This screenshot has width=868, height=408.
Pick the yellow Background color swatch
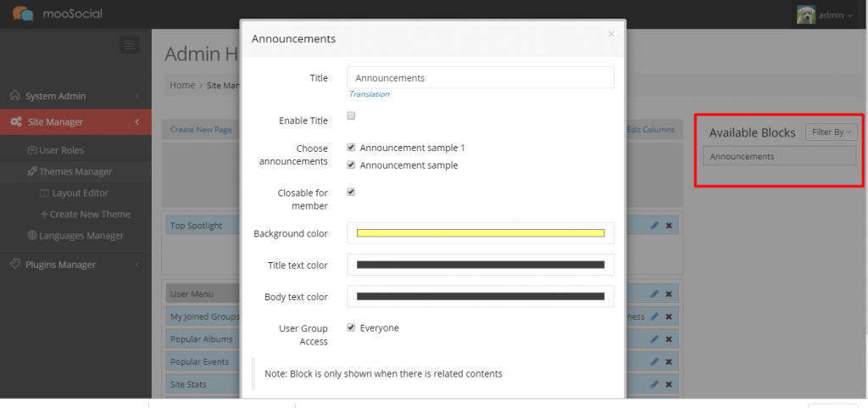click(481, 233)
